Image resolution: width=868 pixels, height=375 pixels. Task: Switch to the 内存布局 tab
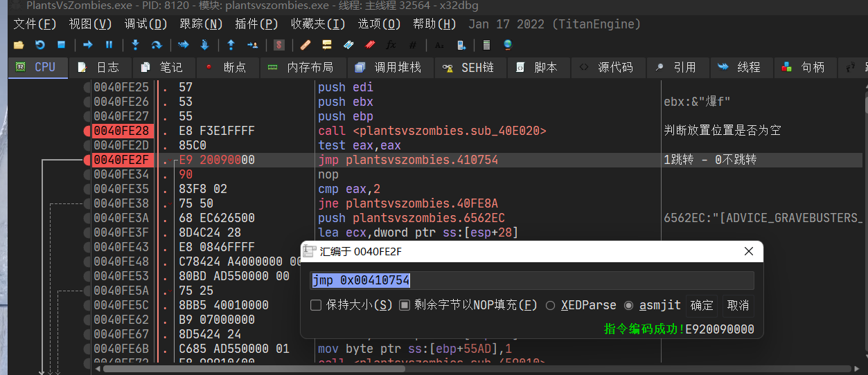tap(301, 67)
